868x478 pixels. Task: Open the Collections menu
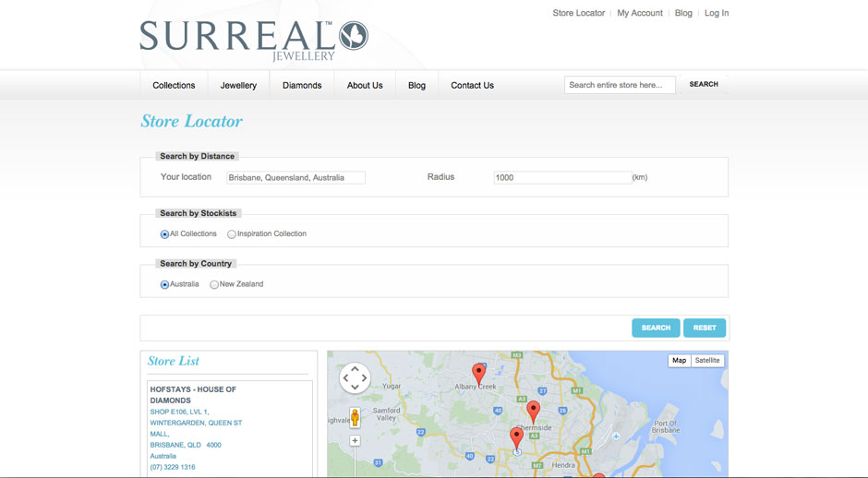174,85
